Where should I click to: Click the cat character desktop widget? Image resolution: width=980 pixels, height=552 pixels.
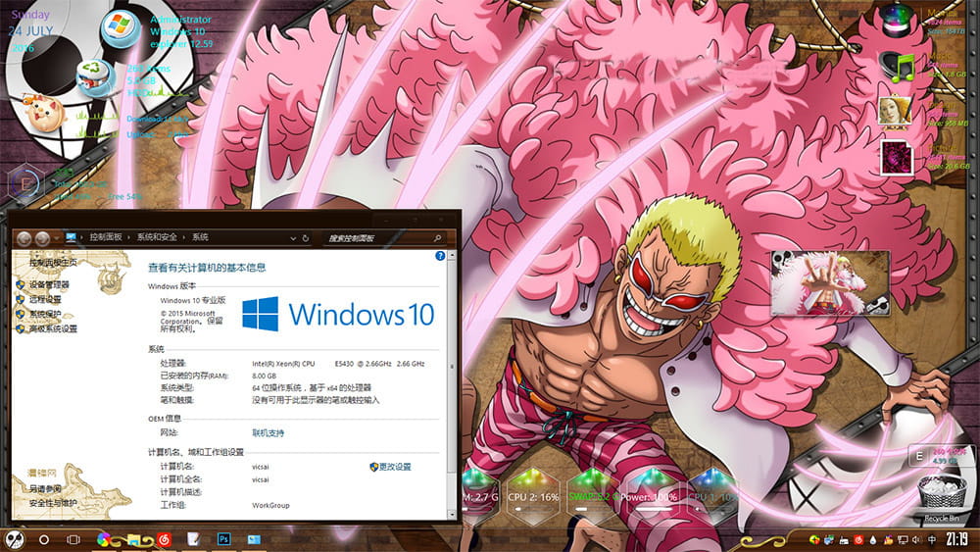pos(43,112)
